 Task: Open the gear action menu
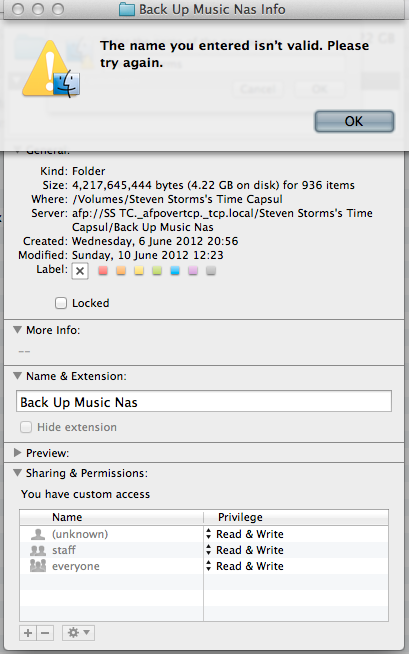point(78,633)
